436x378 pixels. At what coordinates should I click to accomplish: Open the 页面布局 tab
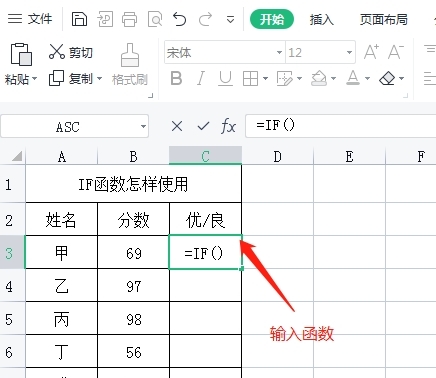pos(384,20)
